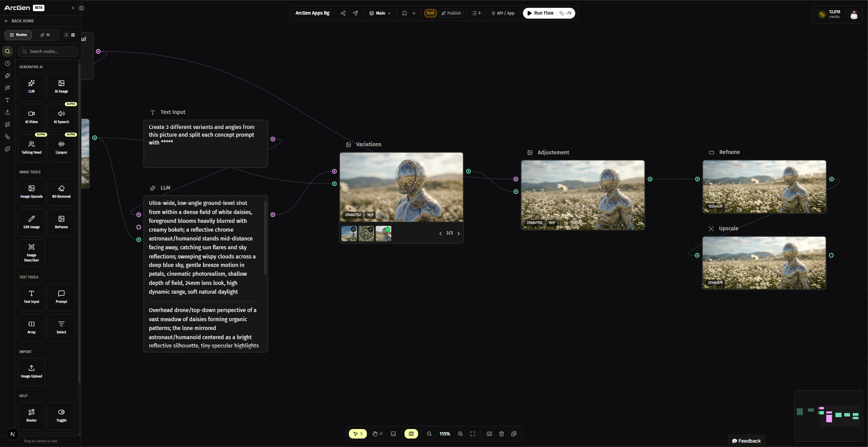
Task: Open the BG Removal image tool
Action: (61, 192)
